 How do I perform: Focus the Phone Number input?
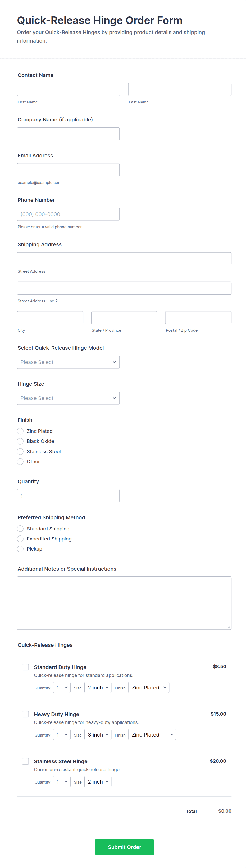[68, 214]
